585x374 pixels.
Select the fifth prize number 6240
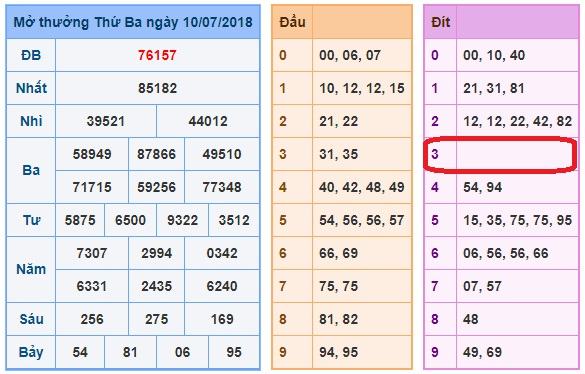pos(222,286)
